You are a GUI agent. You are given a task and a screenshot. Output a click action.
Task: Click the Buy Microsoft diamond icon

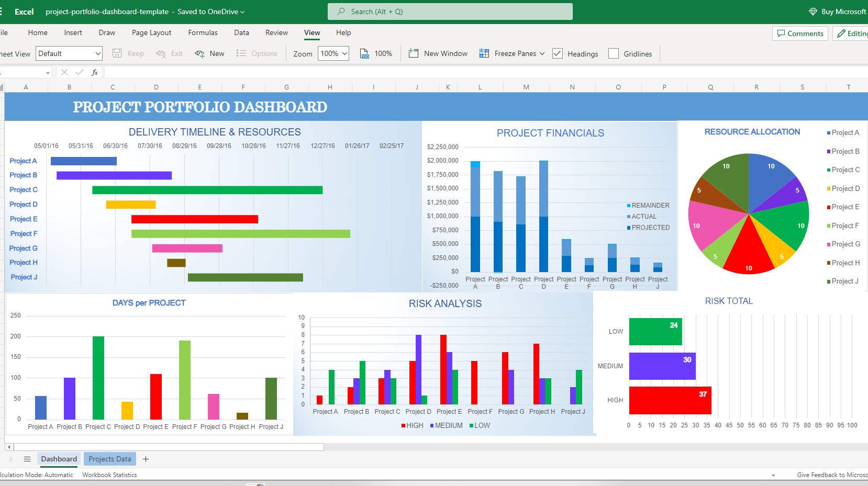tap(813, 12)
